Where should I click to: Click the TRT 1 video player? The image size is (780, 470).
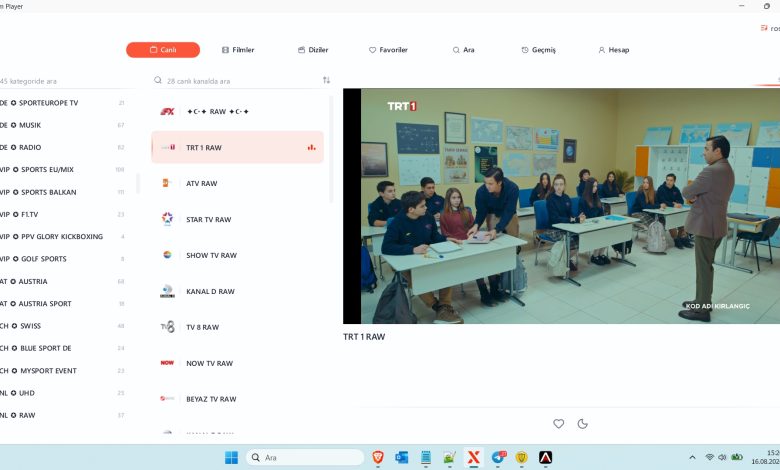click(561, 206)
